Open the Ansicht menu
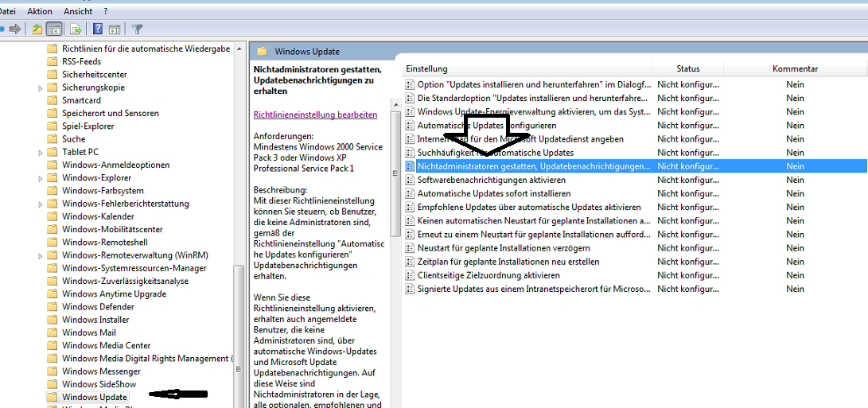Screen dimensions: 868x408 78,11
